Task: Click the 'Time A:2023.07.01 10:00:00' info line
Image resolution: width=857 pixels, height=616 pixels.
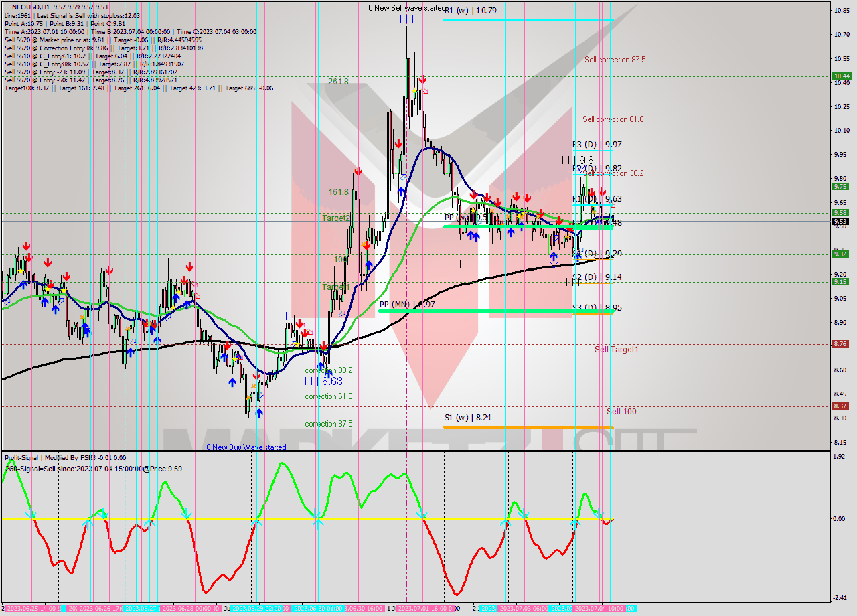Action: pos(44,31)
